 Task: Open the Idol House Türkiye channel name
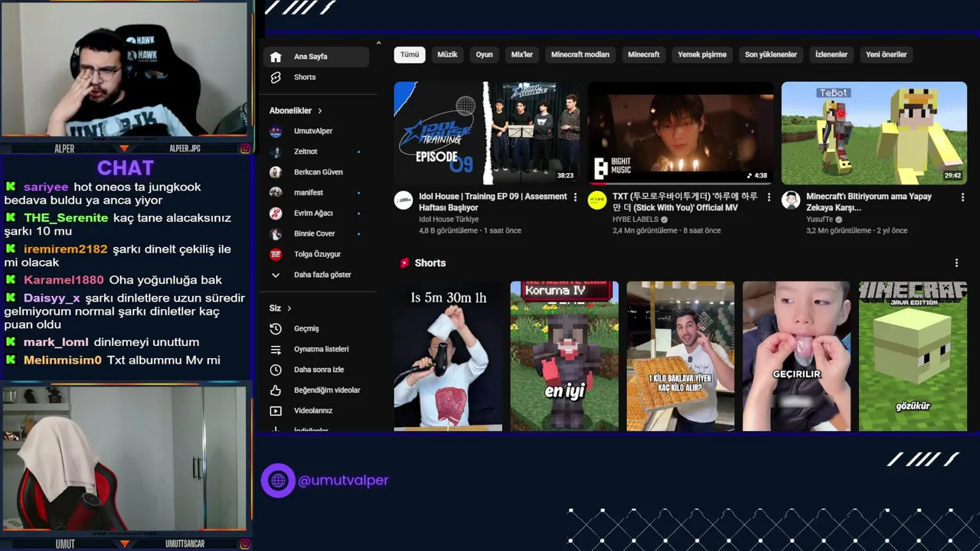click(449, 220)
